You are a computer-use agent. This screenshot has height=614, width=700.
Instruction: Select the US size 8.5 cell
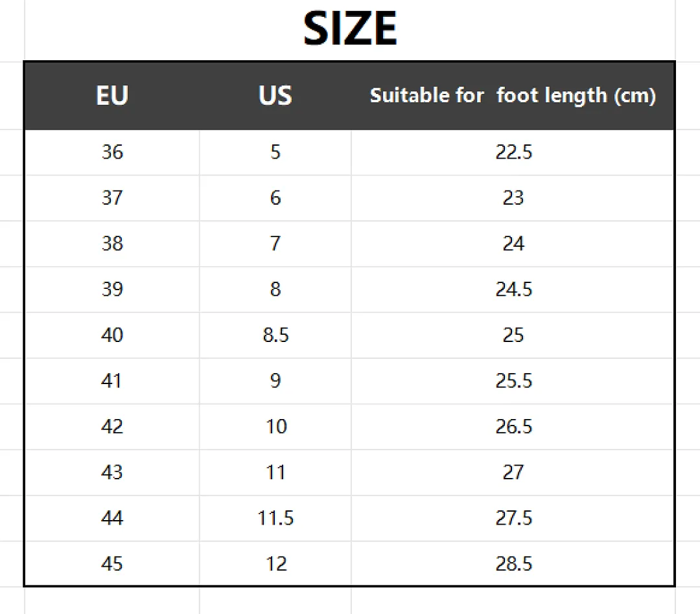click(x=275, y=335)
